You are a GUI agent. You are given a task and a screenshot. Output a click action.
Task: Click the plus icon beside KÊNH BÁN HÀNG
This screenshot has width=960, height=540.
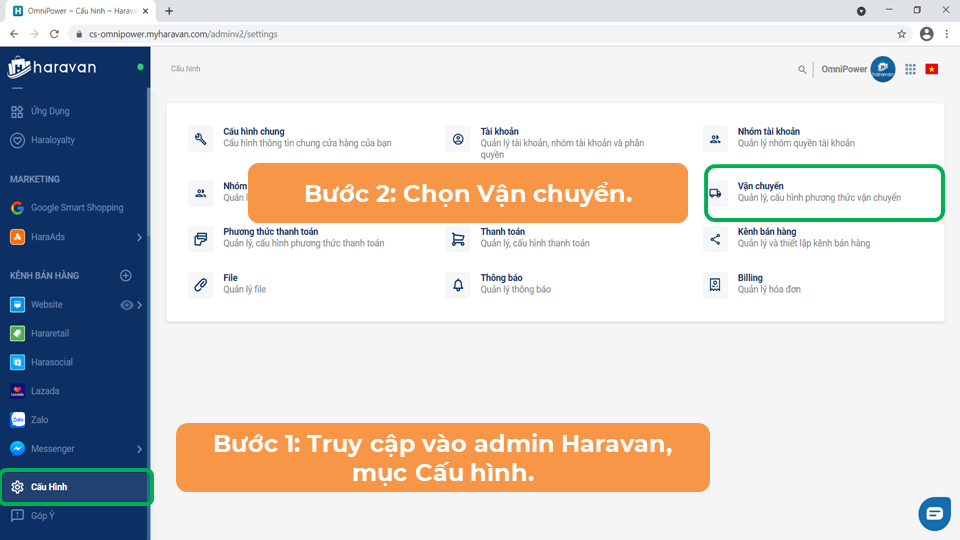[126, 275]
